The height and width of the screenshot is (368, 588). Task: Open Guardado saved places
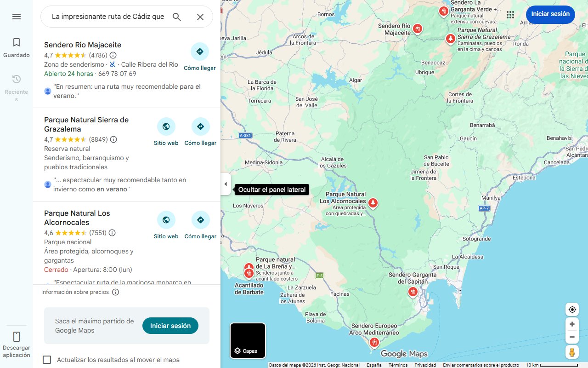coord(17,48)
